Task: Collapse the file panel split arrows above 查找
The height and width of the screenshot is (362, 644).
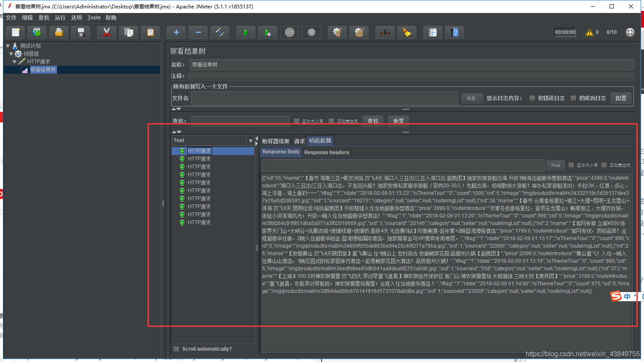Action: coord(177,109)
